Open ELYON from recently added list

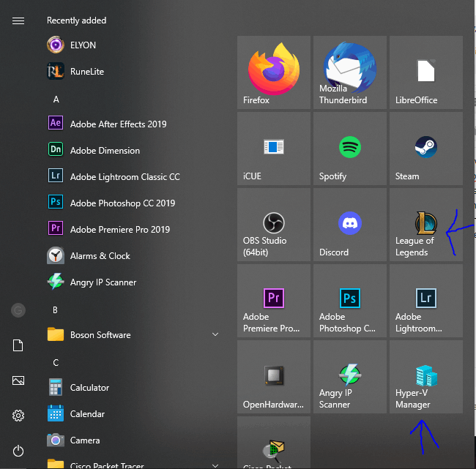tap(133, 45)
